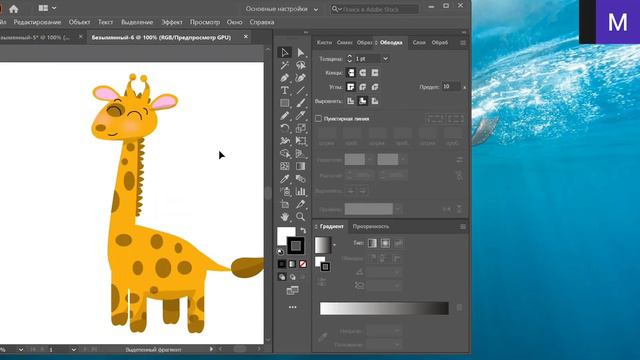Image resolution: width=640 pixels, height=360 pixels.
Task: Select the Magic Wand tool
Action: pos(284,65)
